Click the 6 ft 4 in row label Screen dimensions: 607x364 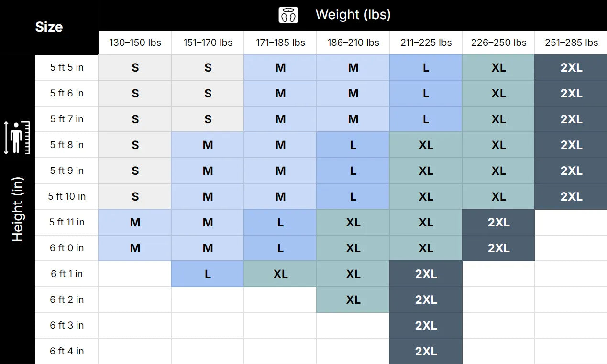(x=67, y=351)
